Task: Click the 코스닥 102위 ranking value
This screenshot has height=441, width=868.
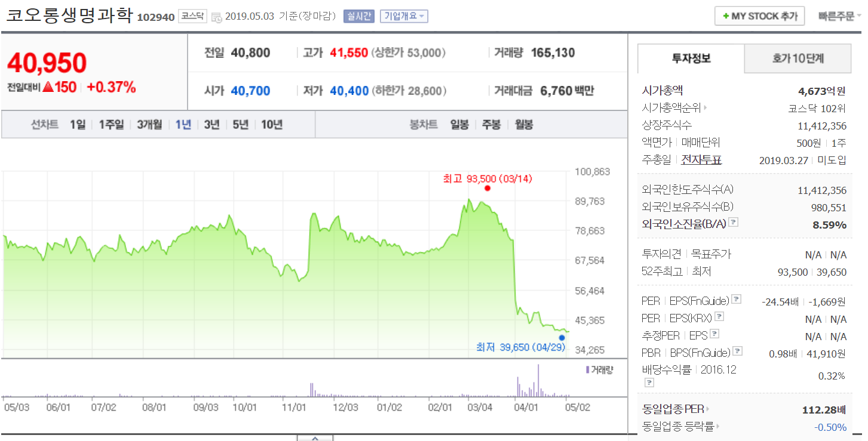Action: click(817, 108)
